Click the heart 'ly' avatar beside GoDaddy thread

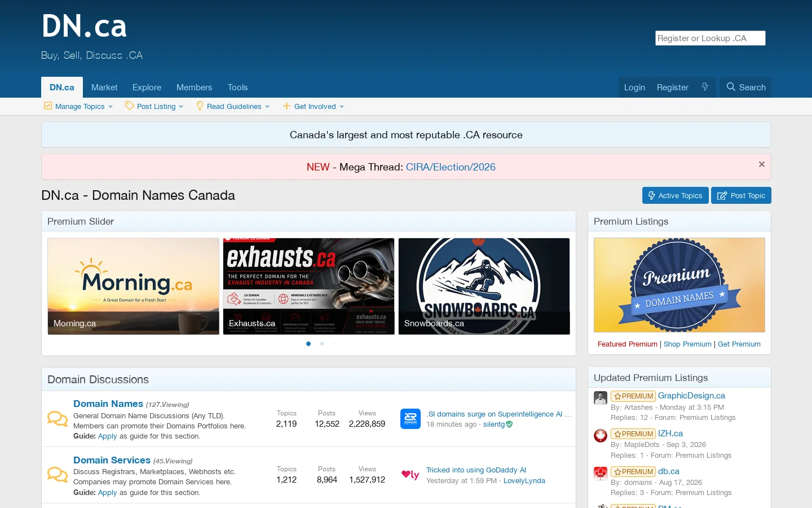tap(411, 475)
